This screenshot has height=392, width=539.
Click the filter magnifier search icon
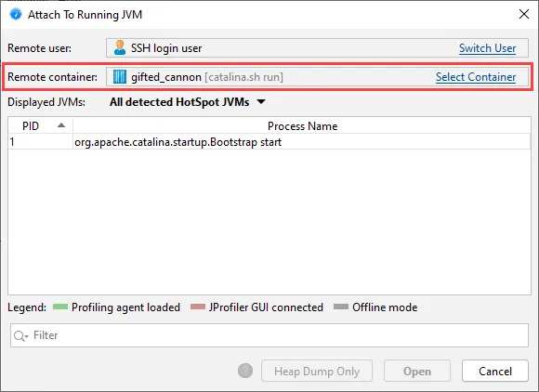21,335
